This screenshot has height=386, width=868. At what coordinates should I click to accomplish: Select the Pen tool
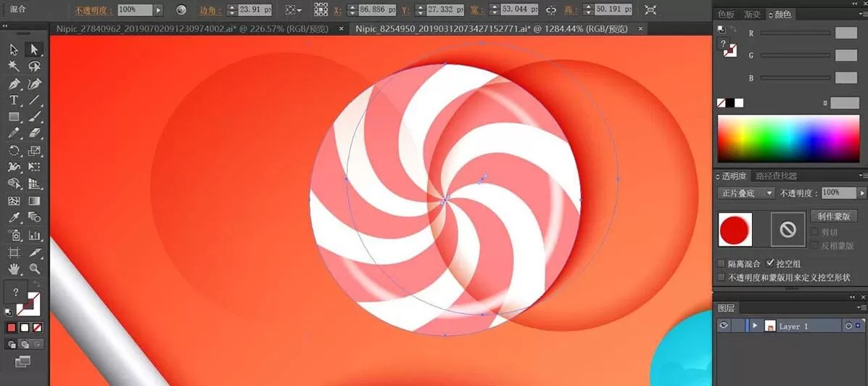click(x=14, y=83)
